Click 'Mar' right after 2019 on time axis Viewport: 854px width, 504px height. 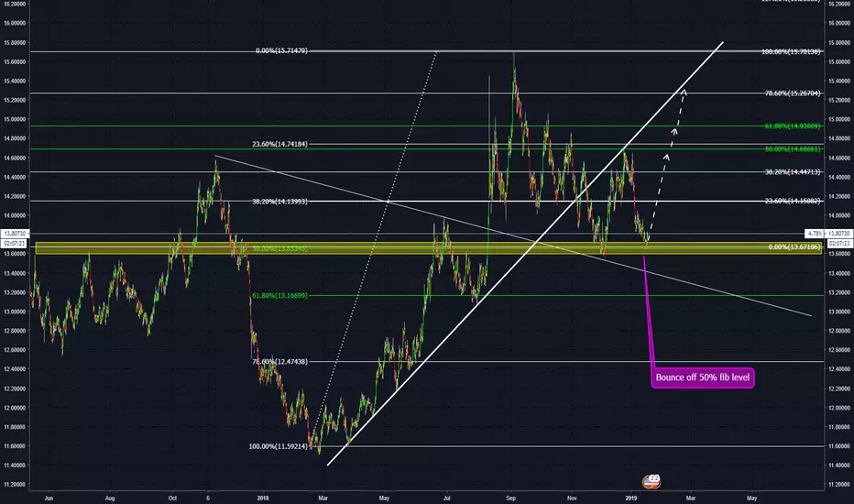691,498
